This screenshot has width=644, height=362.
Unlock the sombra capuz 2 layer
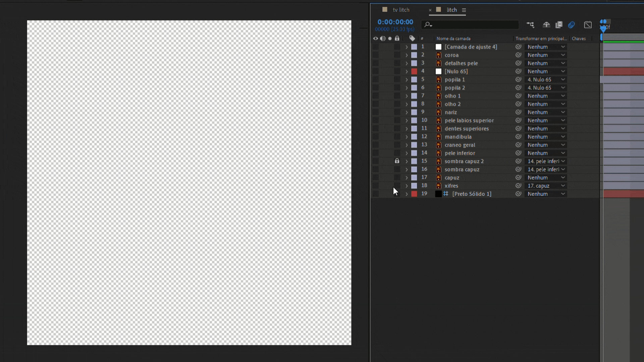click(x=397, y=161)
